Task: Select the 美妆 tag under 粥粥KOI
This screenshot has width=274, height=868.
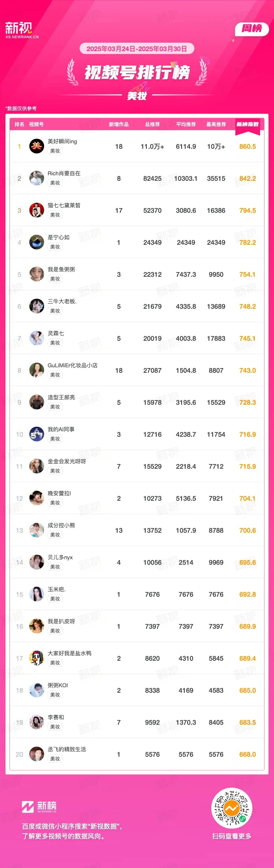Action: click(x=55, y=695)
